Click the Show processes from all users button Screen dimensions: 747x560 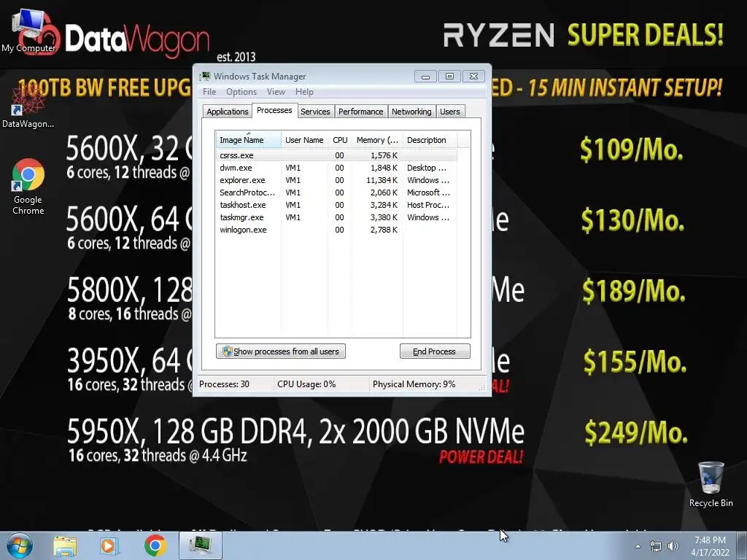point(281,351)
